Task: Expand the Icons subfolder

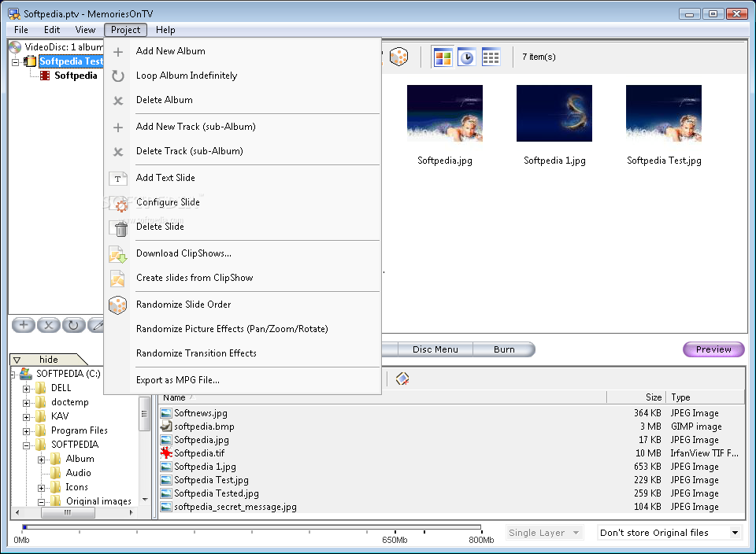Action: [x=42, y=488]
